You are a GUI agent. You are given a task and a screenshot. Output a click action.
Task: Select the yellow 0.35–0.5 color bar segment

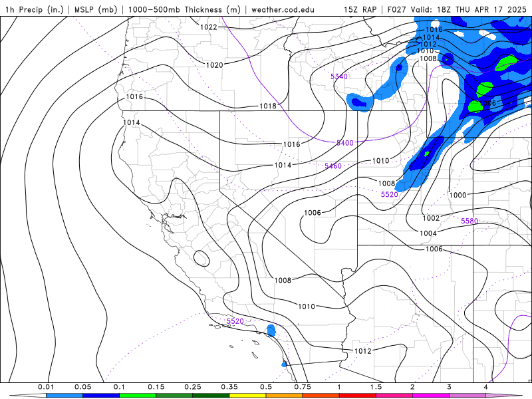pyautogui.click(x=247, y=395)
